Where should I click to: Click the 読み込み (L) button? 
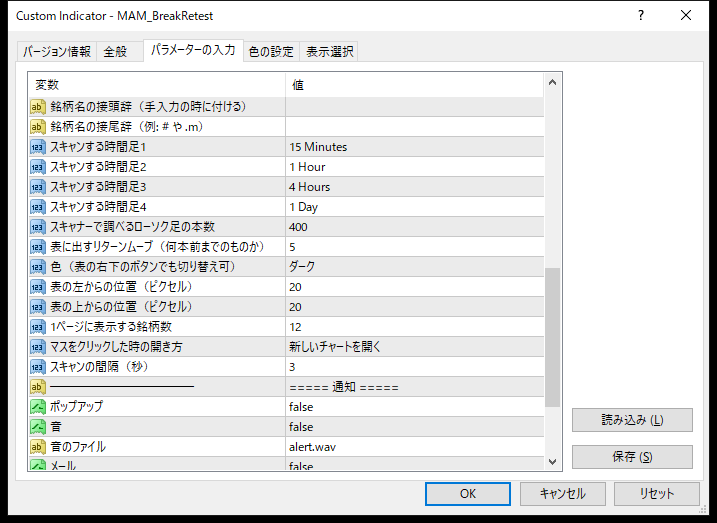(632, 420)
